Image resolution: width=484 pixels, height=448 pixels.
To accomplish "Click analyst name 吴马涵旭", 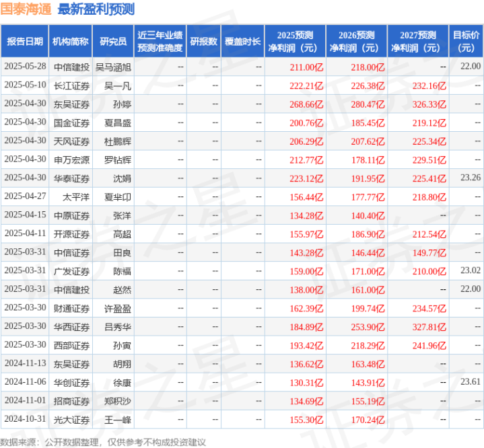I will click(x=113, y=67).
